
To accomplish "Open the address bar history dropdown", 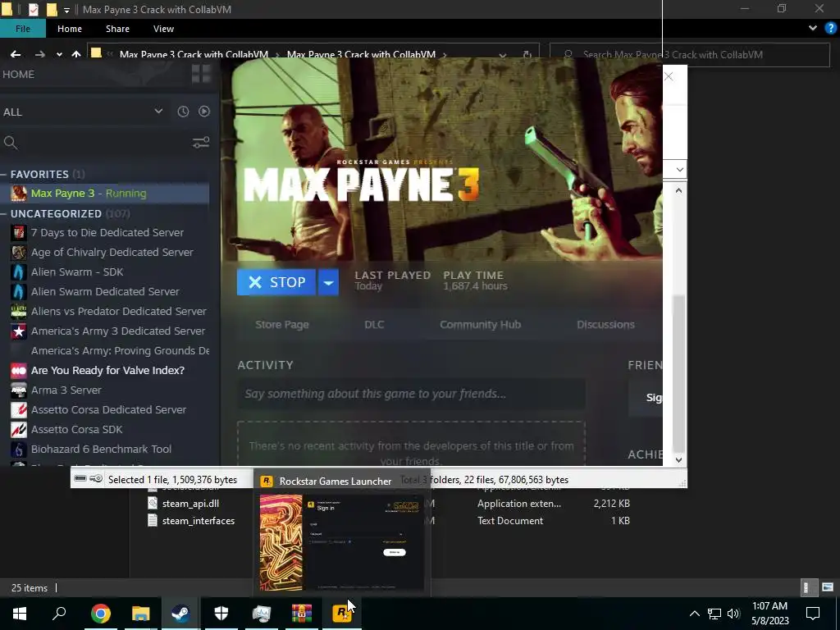I will (x=503, y=55).
